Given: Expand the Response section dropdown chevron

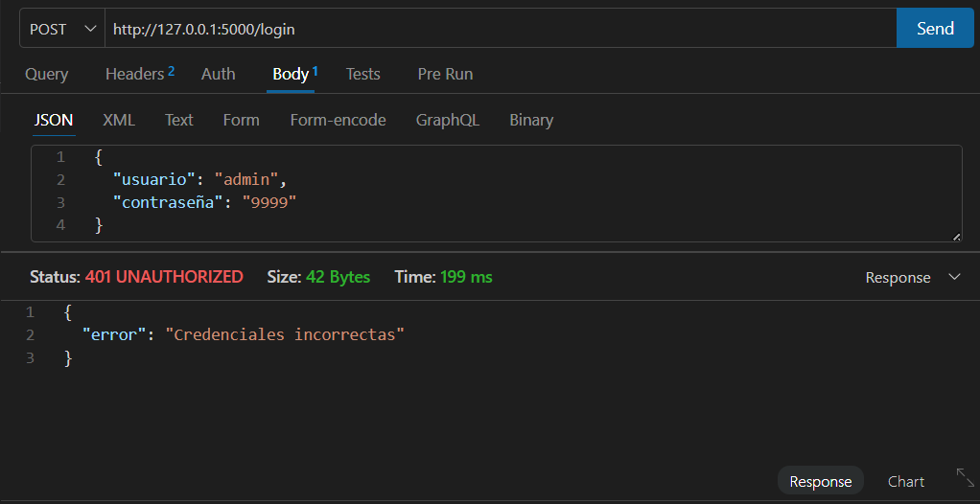Looking at the screenshot, I should (x=954, y=277).
